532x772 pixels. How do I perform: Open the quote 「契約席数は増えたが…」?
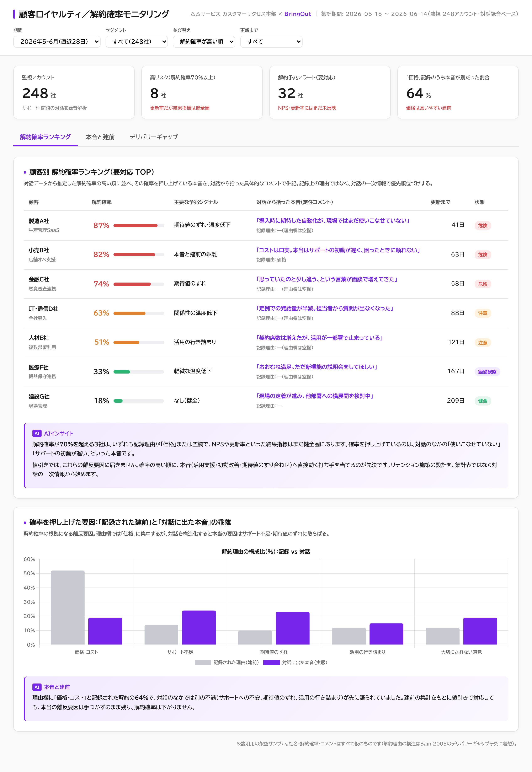click(x=319, y=338)
